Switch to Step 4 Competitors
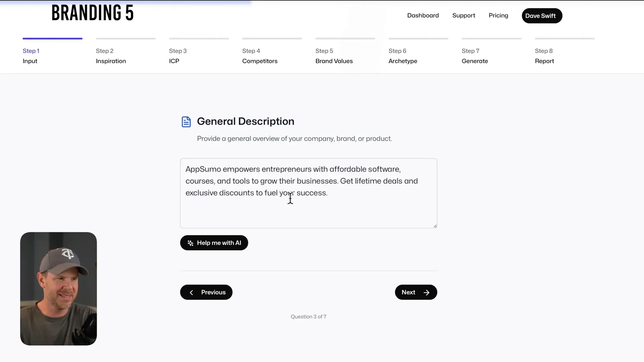Screen dimensions: 644x362 [272, 51]
